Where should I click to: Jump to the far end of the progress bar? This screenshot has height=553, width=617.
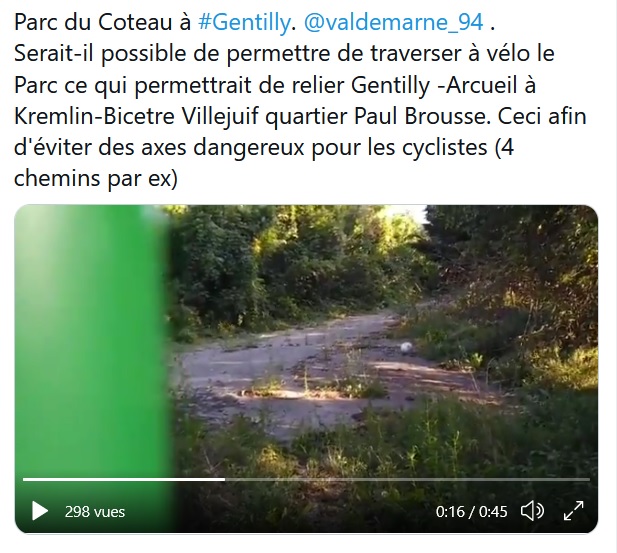pyautogui.click(x=589, y=479)
